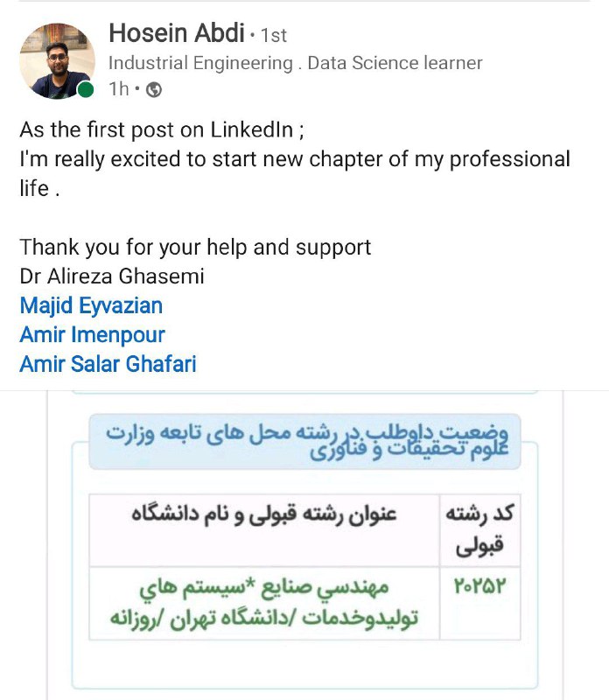This screenshot has height=700, width=609.
Task: Open Majid Eyvazian's tagged profile
Action: click(91, 305)
